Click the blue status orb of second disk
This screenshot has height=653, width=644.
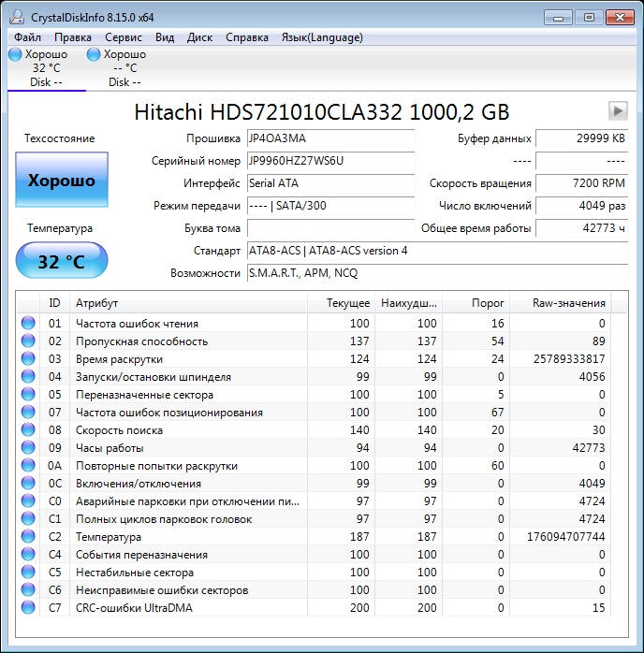94,54
